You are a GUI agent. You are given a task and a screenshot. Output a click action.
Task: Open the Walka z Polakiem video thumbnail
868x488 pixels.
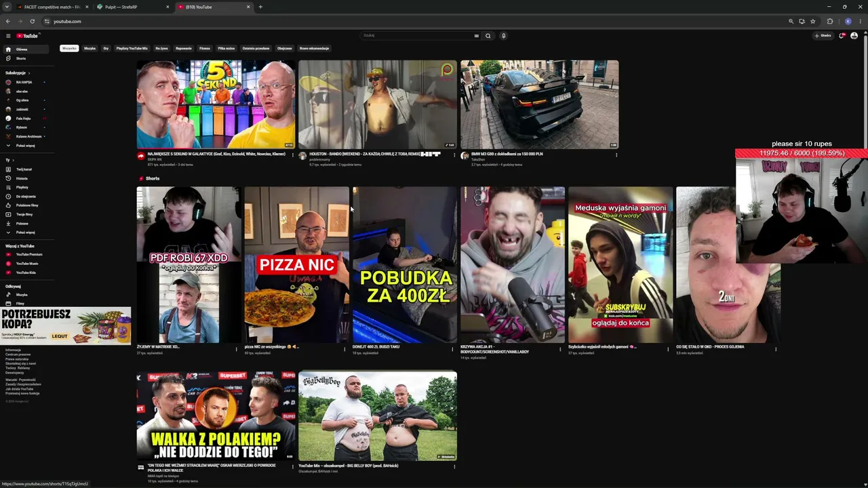pyautogui.click(x=216, y=416)
